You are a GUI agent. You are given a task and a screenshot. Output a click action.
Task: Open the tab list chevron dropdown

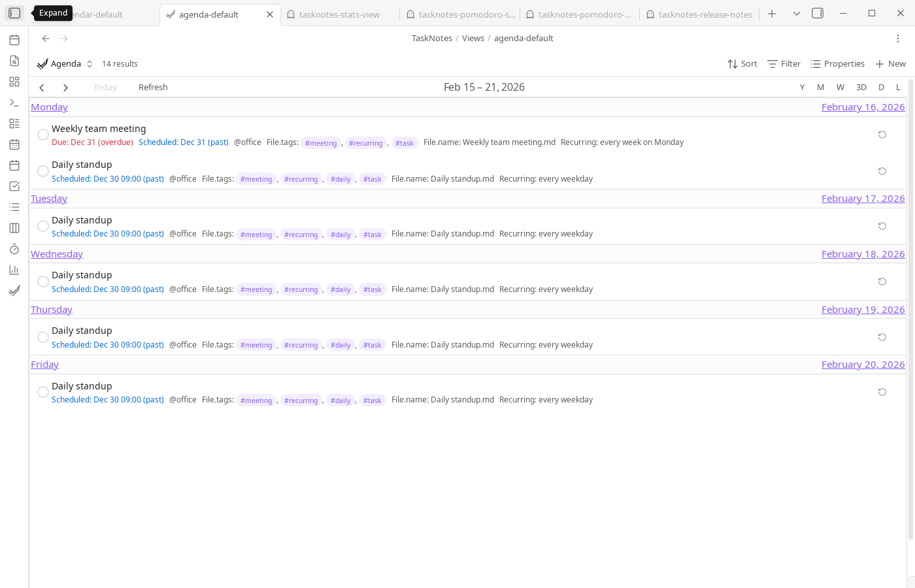pos(795,13)
